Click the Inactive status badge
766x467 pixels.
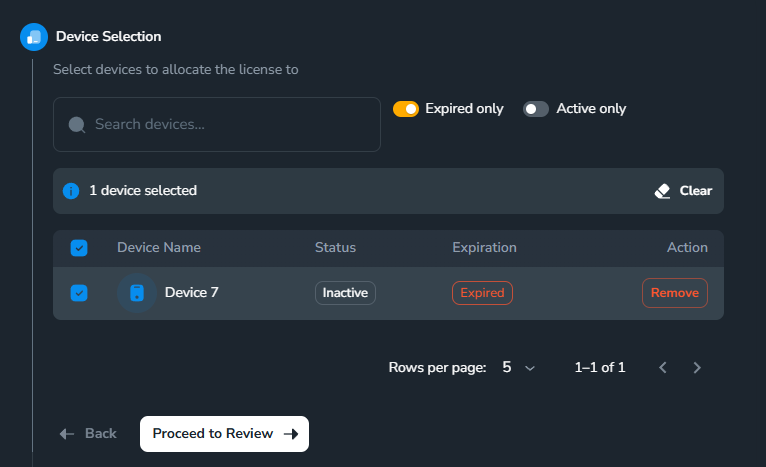pyautogui.click(x=345, y=293)
